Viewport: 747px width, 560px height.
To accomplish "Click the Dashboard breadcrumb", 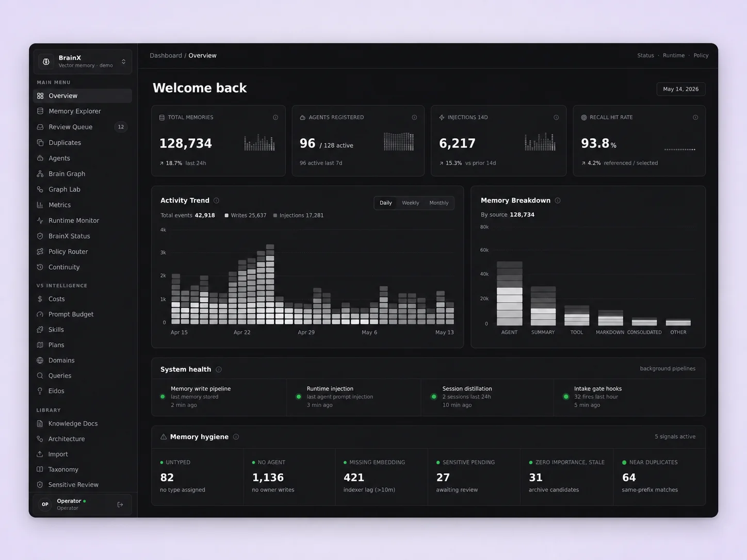I will 166,56.
